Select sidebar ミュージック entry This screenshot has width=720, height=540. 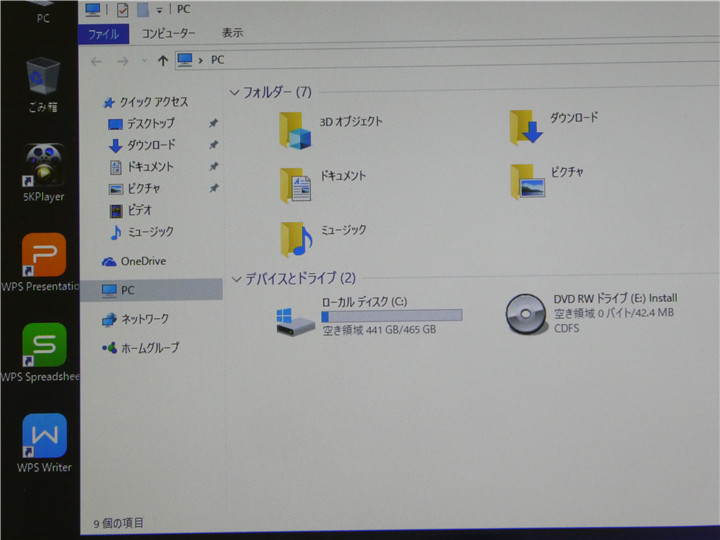142,231
